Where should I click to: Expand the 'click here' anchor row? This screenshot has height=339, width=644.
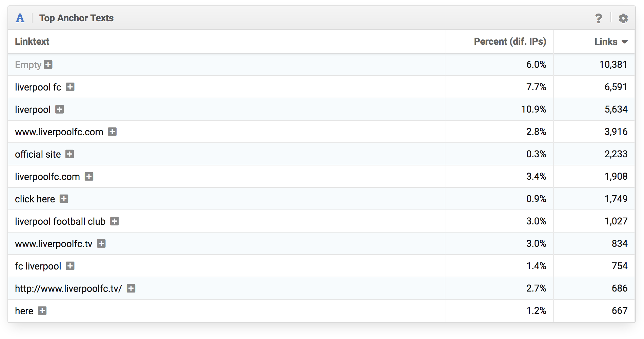64,199
